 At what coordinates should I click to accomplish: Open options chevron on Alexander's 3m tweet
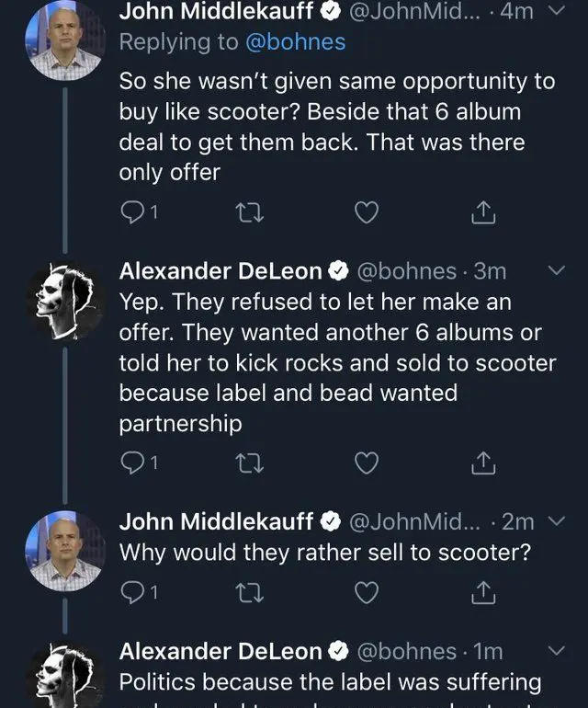point(557,271)
